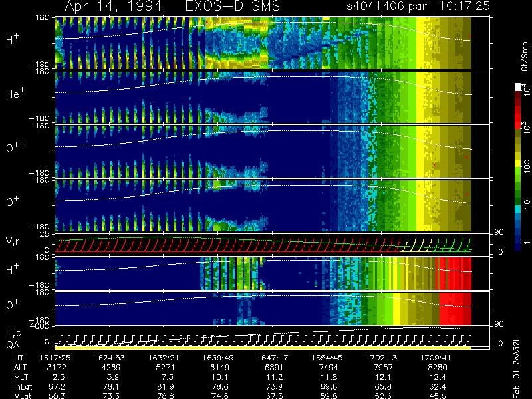Click the MLT value '7.3'
Viewport: 532px width, 399px height.
(168, 377)
